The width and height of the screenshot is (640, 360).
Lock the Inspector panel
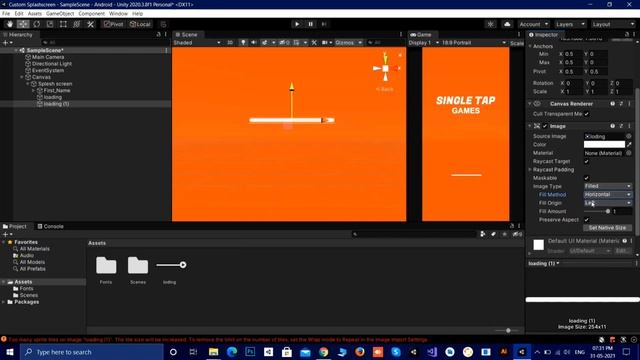pyautogui.click(x=627, y=35)
